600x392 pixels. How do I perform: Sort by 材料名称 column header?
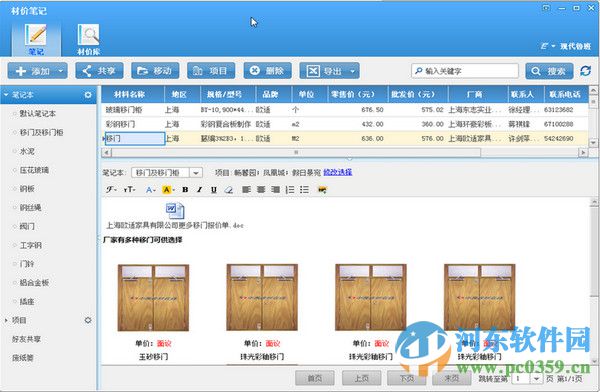(x=133, y=94)
